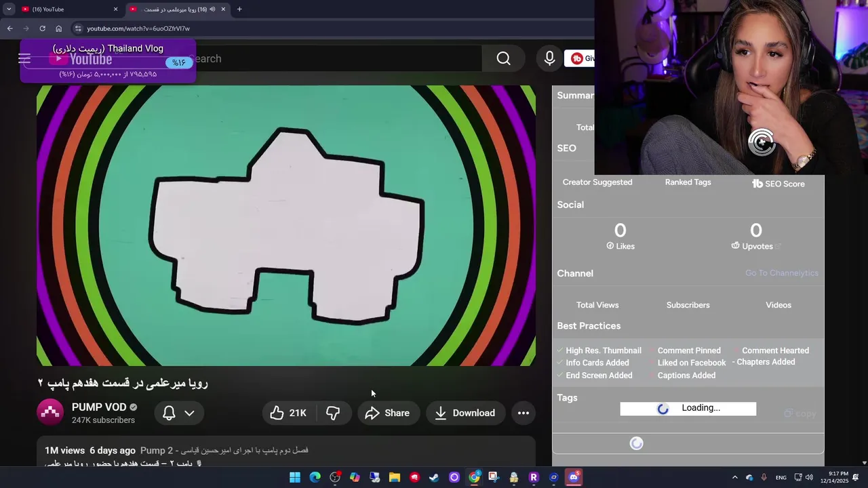Switch ENG input language indicator
The height and width of the screenshot is (488, 868).
click(x=781, y=477)
